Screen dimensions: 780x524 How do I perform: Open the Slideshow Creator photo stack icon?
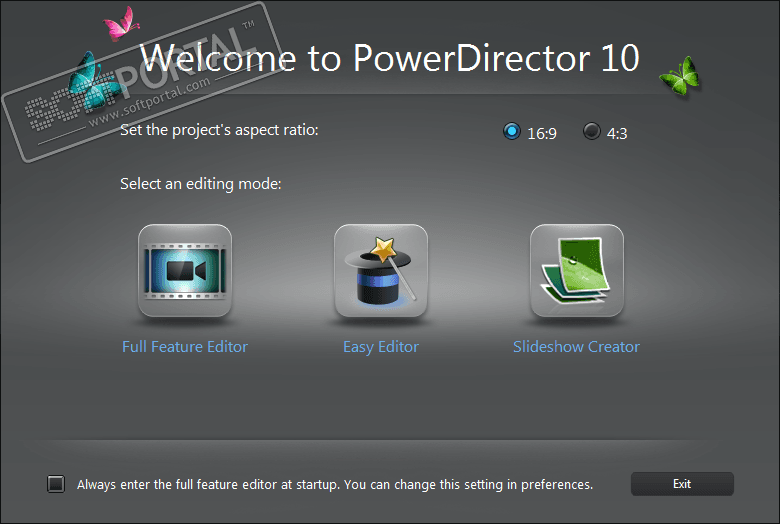tap(577, 271)
